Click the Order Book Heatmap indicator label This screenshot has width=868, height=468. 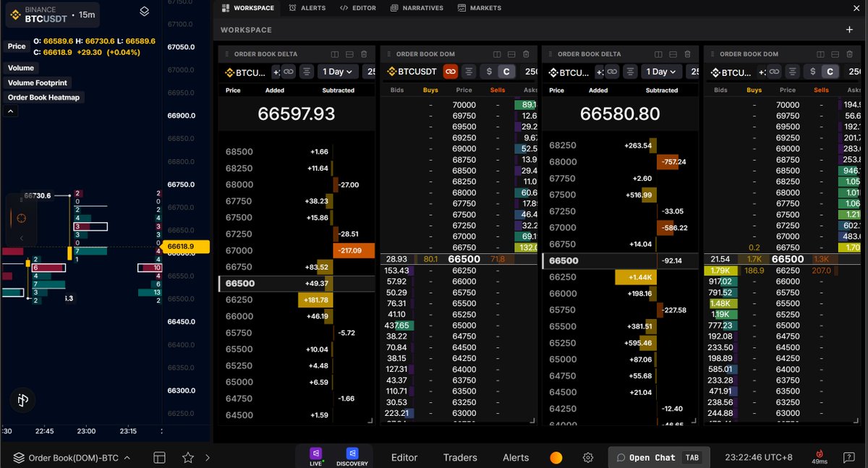tap(43, 97)
